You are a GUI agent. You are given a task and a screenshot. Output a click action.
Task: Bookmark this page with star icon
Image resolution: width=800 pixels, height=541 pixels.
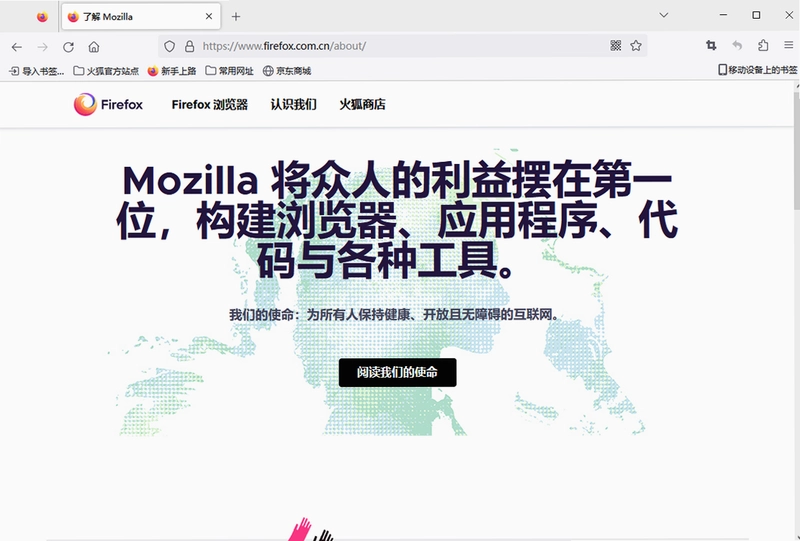pyautogui.click(x=636, y=45)
